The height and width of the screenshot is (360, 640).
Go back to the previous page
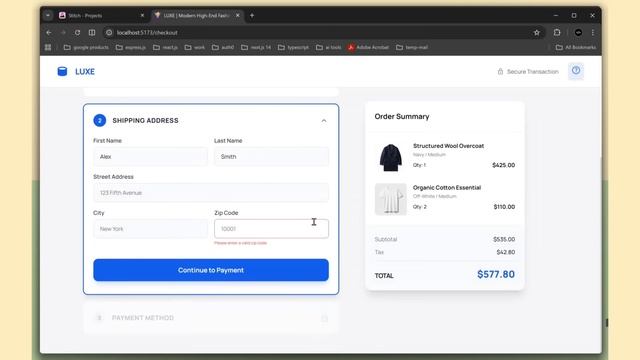coord(49,33)
